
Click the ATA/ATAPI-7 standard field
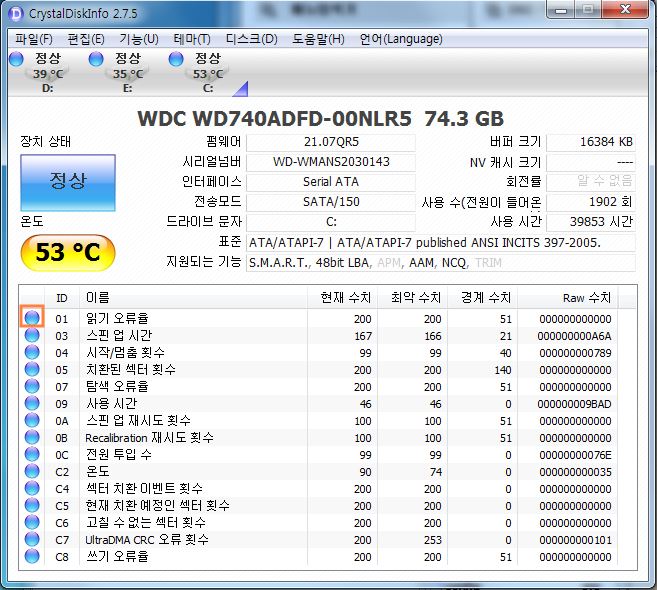pyautogui.click(x=441, y=243)
